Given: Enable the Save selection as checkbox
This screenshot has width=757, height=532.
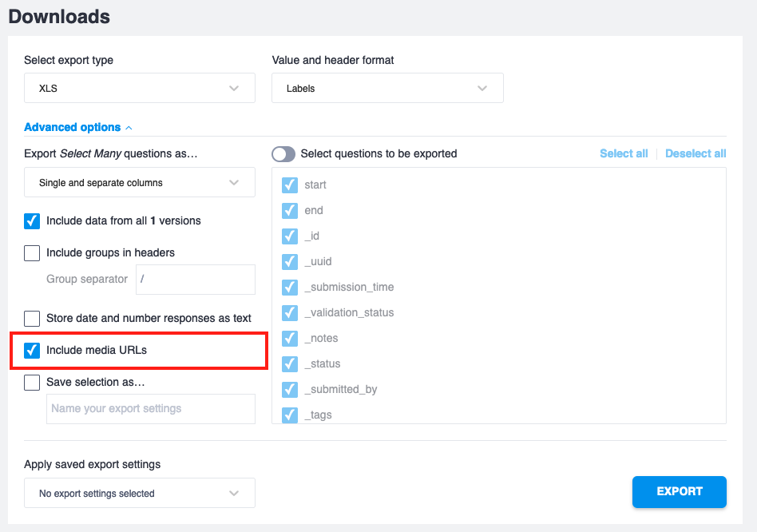Looking at the screenshot, I should pyautogui.click(x=32, y=383).
